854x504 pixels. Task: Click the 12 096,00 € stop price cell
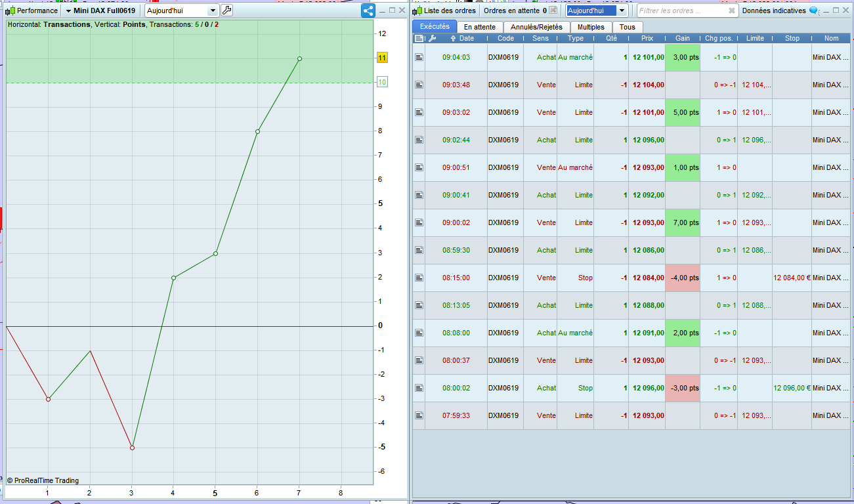pos(792,388)
